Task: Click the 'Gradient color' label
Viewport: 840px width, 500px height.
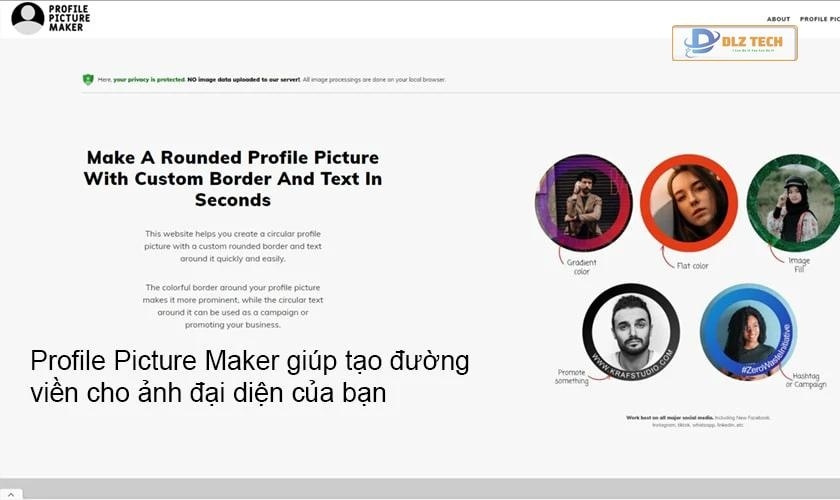Action: [581, 267]
